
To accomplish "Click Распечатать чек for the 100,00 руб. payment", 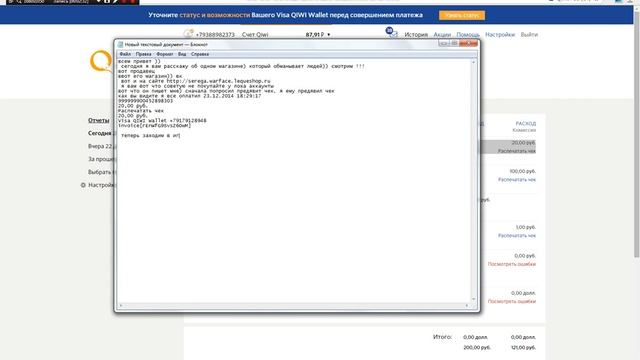I will (517, 180).
